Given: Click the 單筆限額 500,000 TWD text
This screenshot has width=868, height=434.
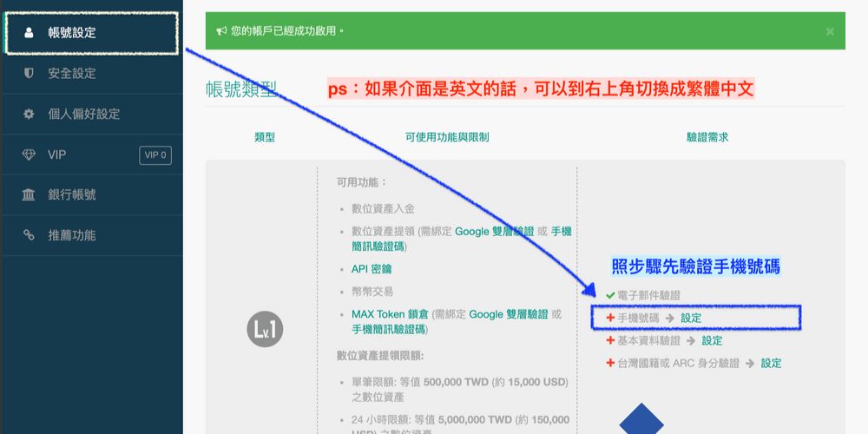Looking at the screenshot, I should [460, 390].
